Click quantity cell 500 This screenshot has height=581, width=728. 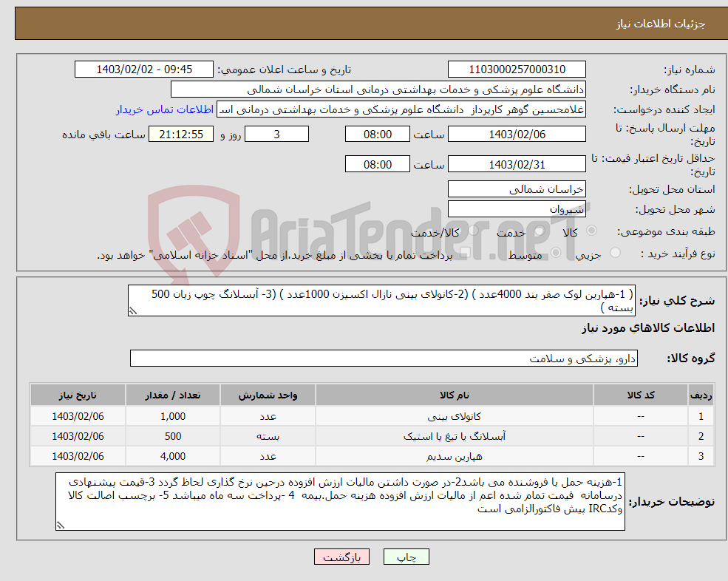click(173, 436)
